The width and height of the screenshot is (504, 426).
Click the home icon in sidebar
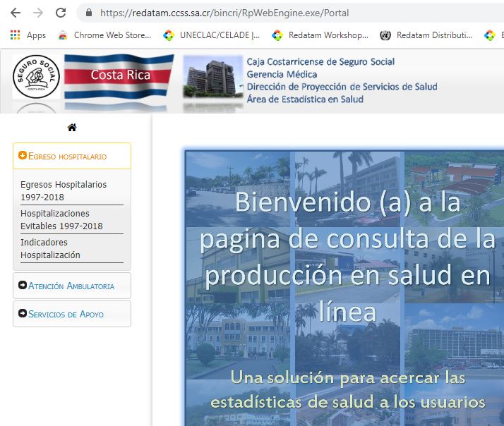tap(71, 128)
